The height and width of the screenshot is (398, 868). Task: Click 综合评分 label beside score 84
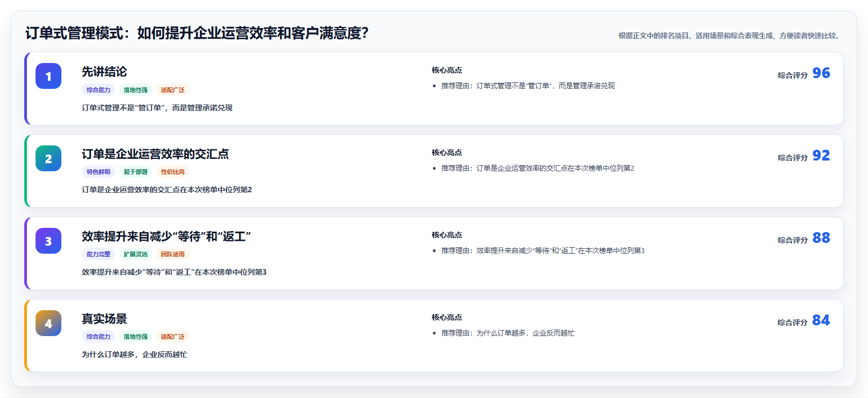pos(793,323)
